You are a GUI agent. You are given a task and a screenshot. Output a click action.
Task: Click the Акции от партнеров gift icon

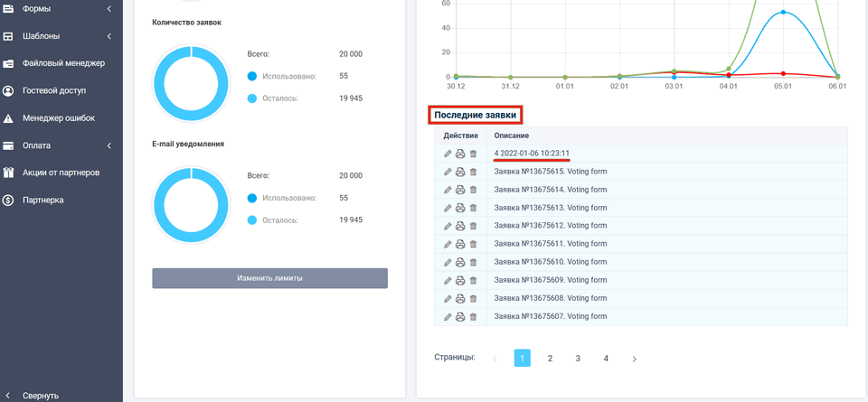[8, 172]
